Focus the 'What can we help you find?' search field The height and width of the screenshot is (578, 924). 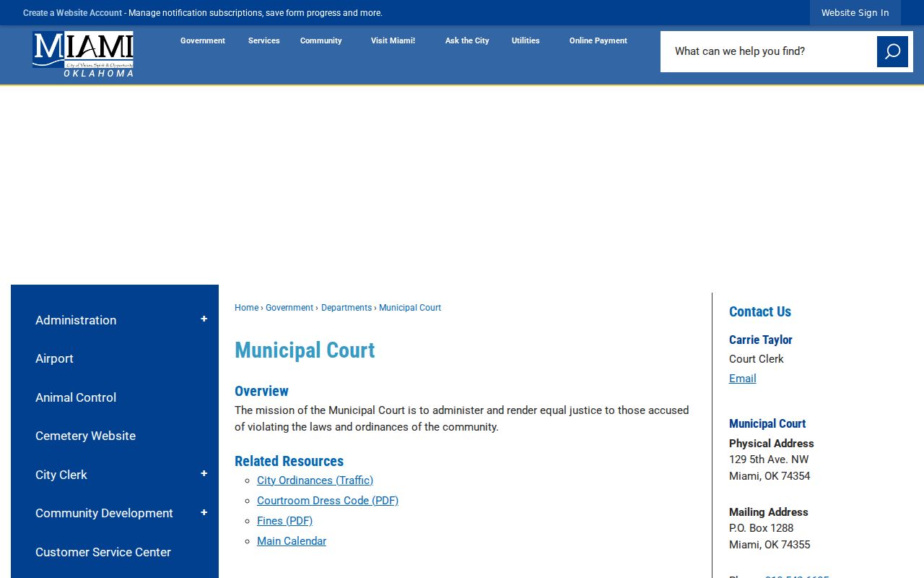tap(769, 51)
